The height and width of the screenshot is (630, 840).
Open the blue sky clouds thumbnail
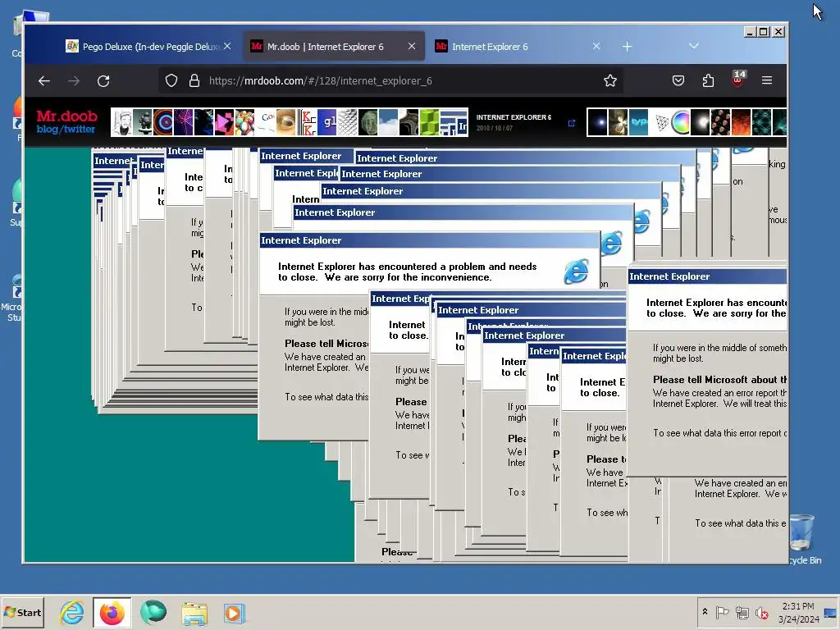point(388,122)
